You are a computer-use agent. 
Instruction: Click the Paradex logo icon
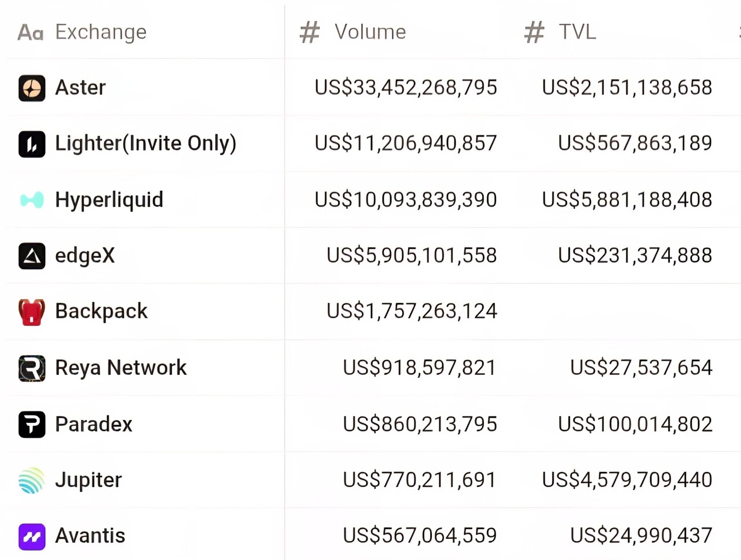[32, 424]
